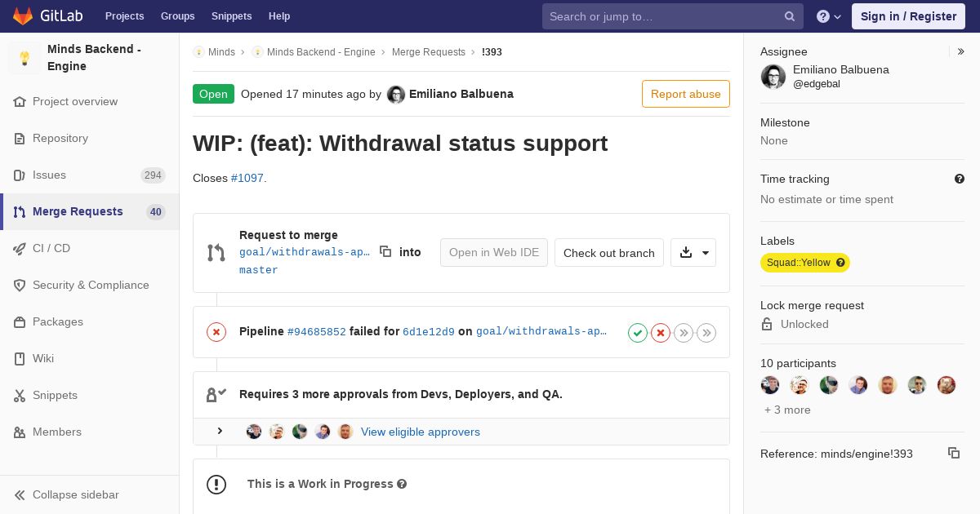Open pipeline #94685852 link

317,331
